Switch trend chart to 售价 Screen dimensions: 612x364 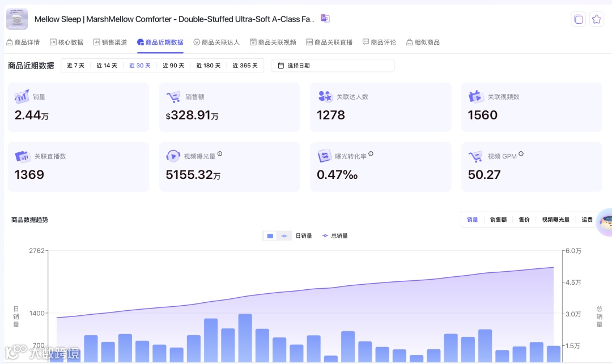coord(524,220)
